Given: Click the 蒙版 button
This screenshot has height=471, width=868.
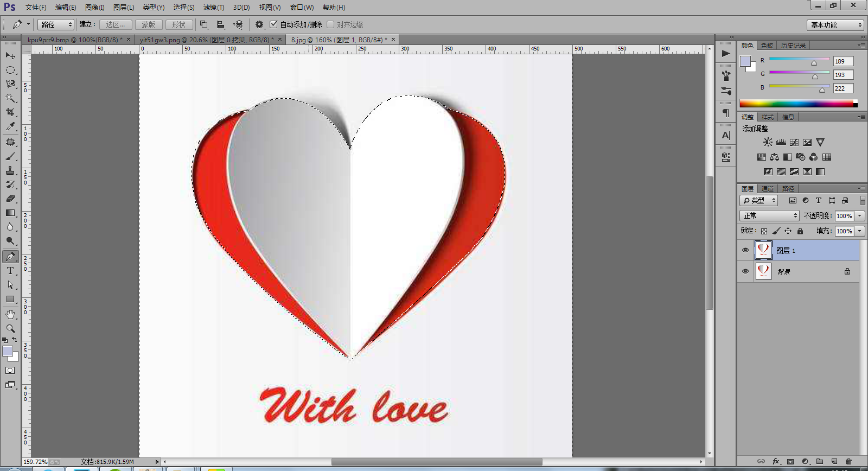Looking at the screenshot, I should point(149,24).
